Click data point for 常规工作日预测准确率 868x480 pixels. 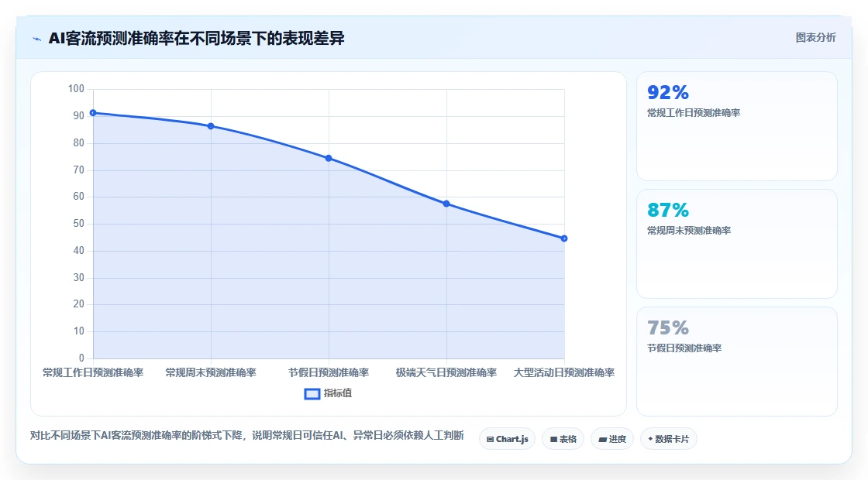(93, 113)
